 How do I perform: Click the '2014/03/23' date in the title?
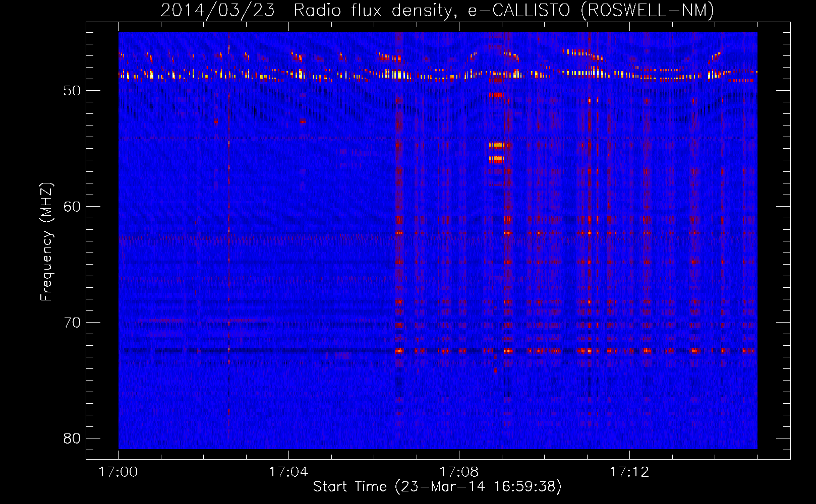point(218,10)
